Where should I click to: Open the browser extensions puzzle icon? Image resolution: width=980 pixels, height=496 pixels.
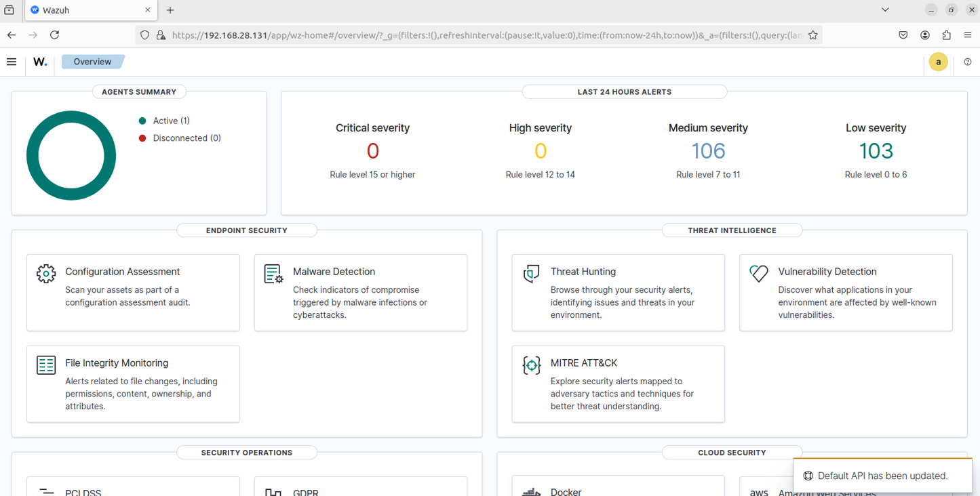click(946, 35)
